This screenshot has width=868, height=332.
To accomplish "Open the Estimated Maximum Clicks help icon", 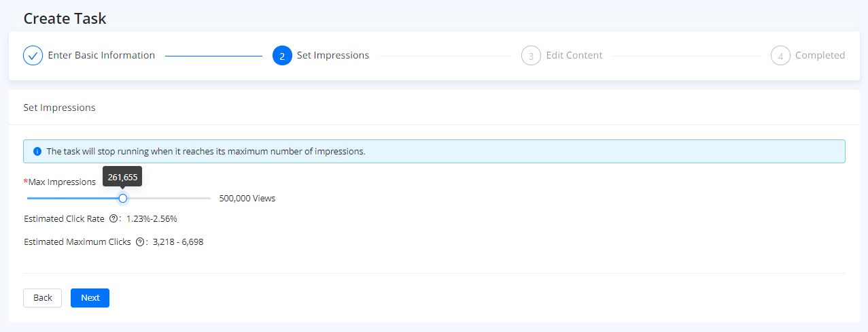I will 140,242.
